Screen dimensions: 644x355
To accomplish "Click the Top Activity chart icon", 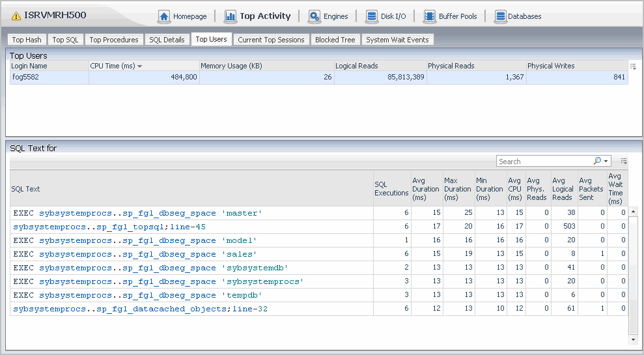I will point(231,16).
